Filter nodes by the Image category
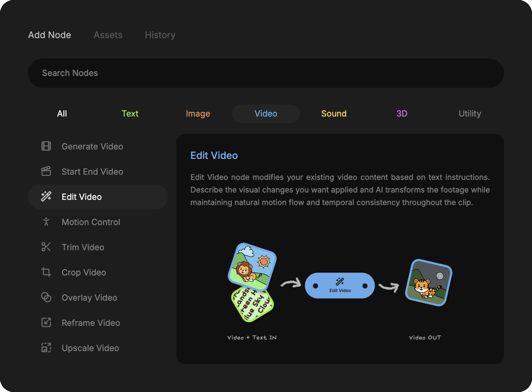This screenshot has width=532, height=392. pyautogui.click(x=198, y=114)
